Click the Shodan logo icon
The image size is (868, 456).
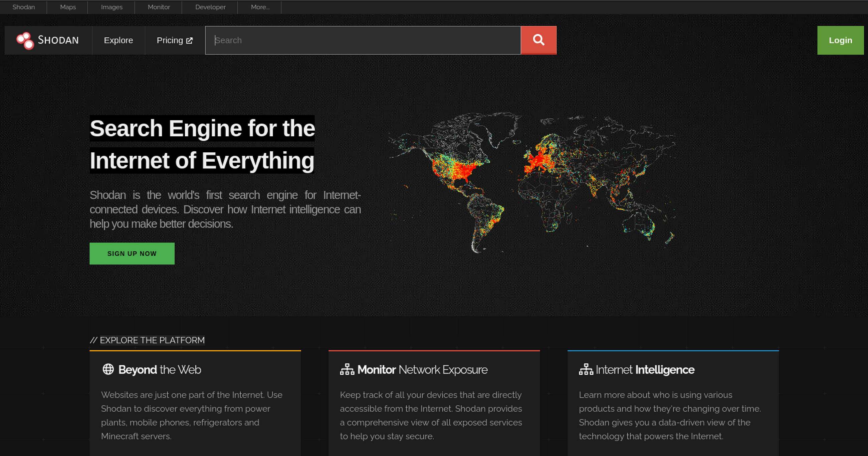25,40
